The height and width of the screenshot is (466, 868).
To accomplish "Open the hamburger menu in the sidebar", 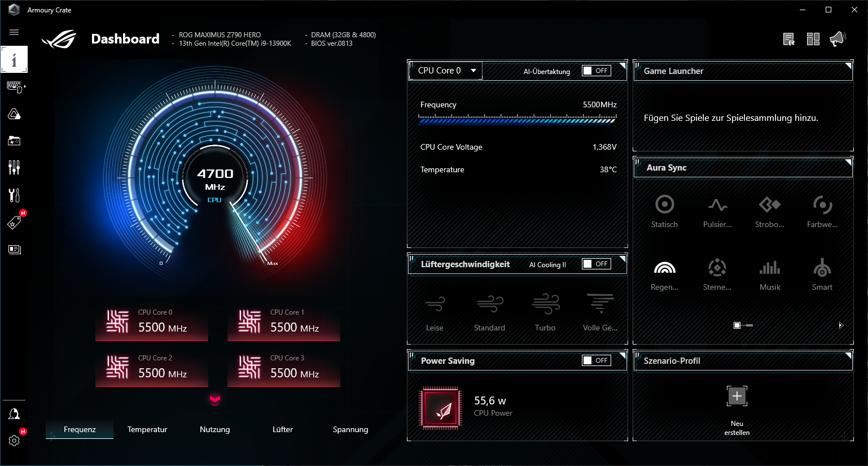I will point(14,32).
